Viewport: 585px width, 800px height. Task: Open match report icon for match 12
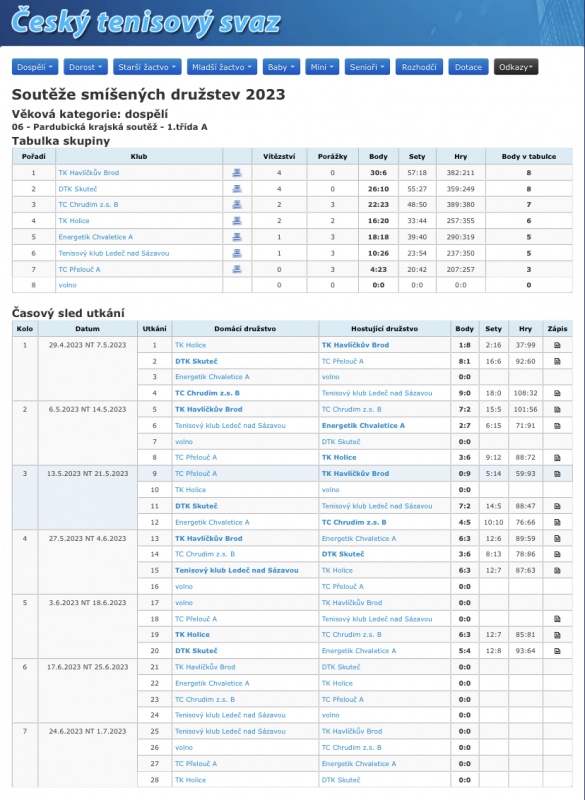click(x=557, y=522)
